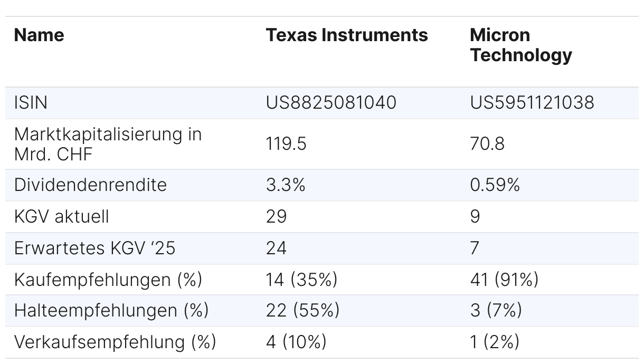Select the Micron Technology column header

[521, 45]
